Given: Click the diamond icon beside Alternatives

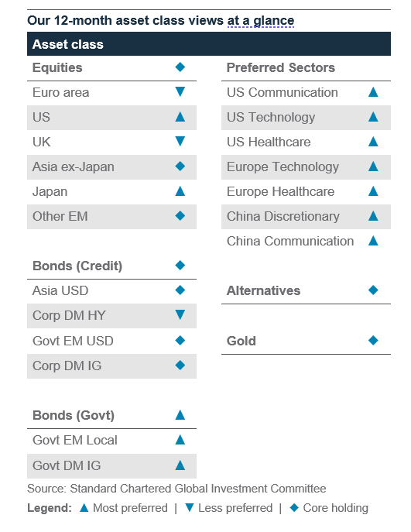Looking at the screenshot, I should (373, 290).
